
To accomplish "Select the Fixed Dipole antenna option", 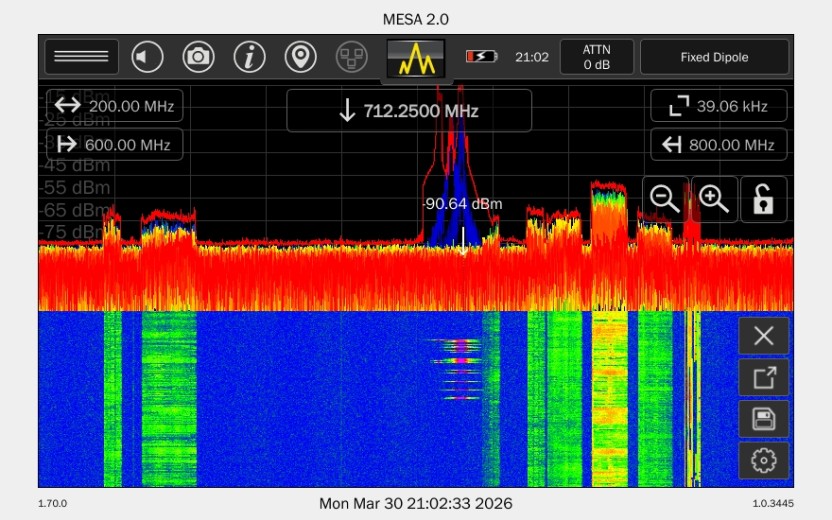I will tap(714, 57).
